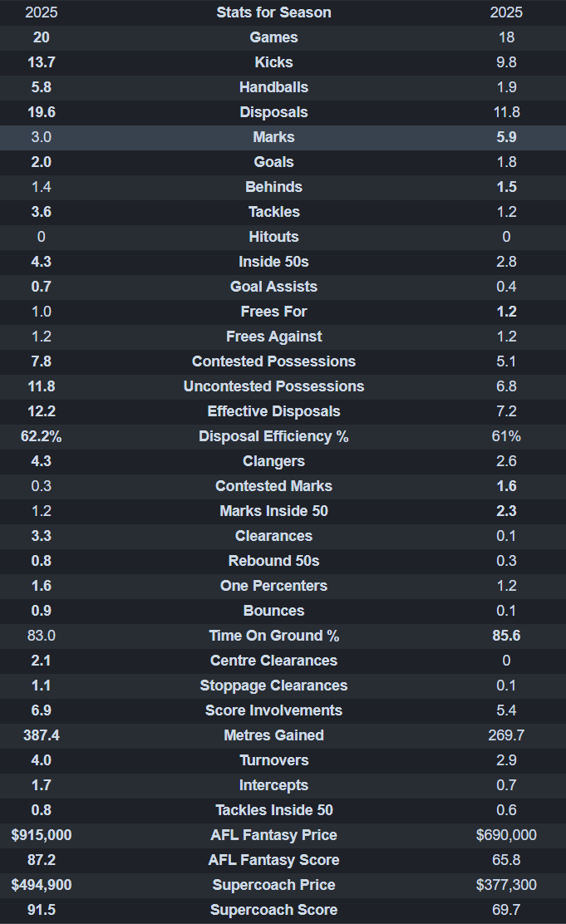Click the Time On Ground % label
Screen dimensions: 566x924
273,636
